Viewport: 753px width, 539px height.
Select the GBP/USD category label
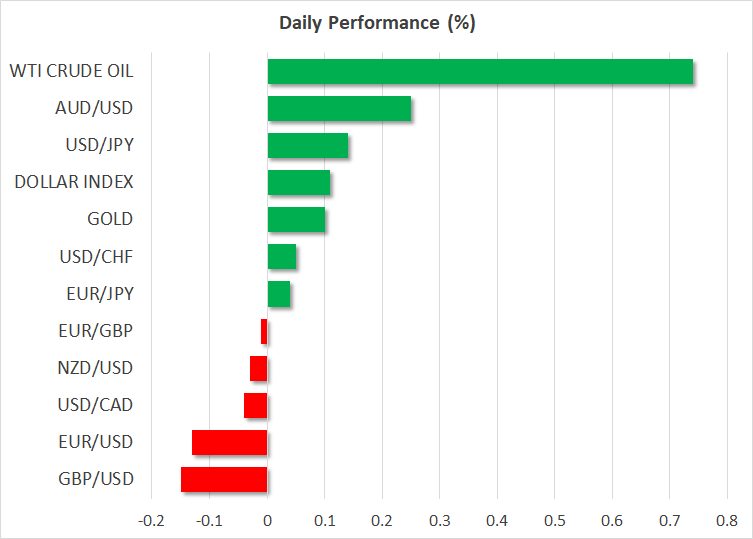click(98, 479)
